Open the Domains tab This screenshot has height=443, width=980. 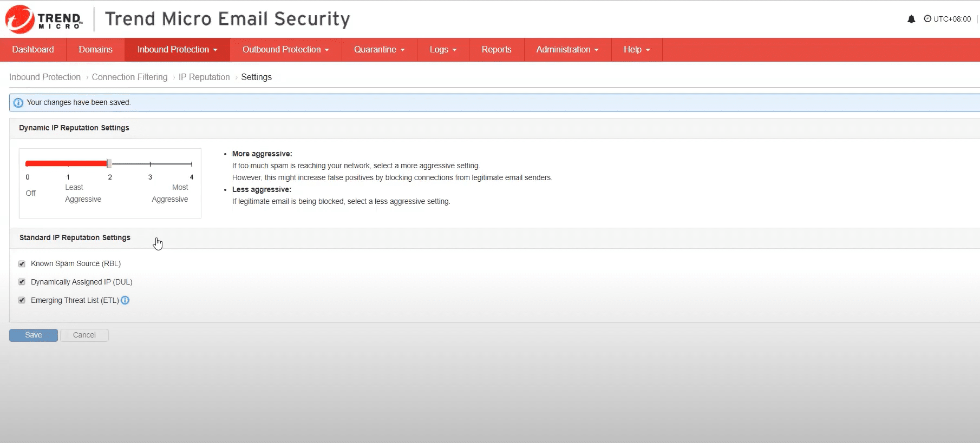pyautogui.click(x=95, y=50)
